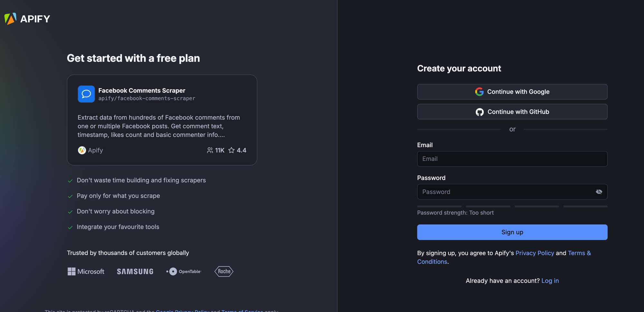Click the Facebook Comments Scraper chat icon
644x312 pixels.
(86, 94)
